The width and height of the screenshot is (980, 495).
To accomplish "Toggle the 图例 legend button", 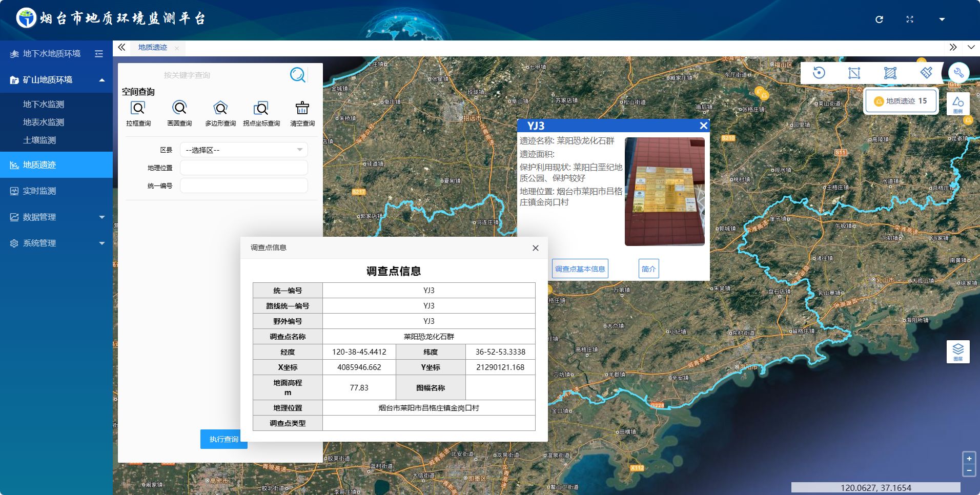I will point(957,104).
